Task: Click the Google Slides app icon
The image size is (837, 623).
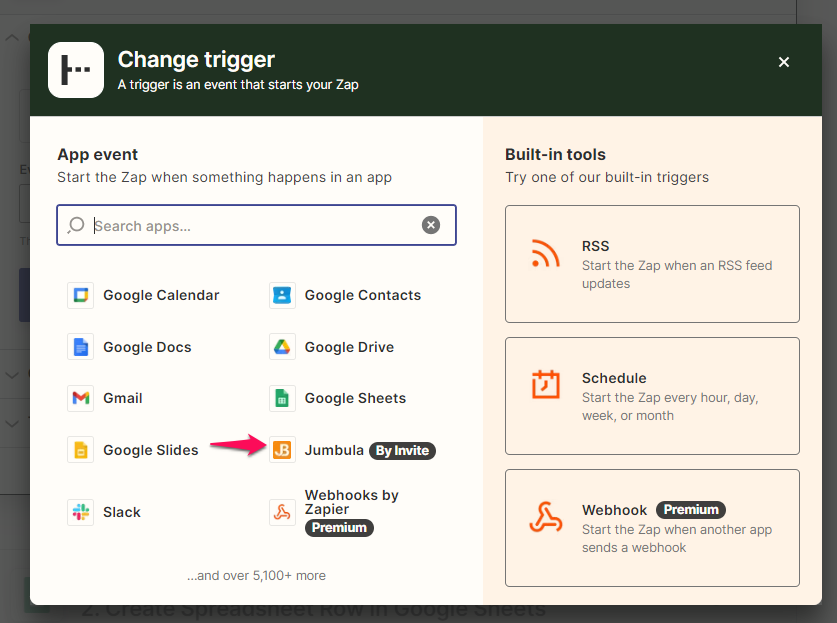Action: click(x=81, y=450)
